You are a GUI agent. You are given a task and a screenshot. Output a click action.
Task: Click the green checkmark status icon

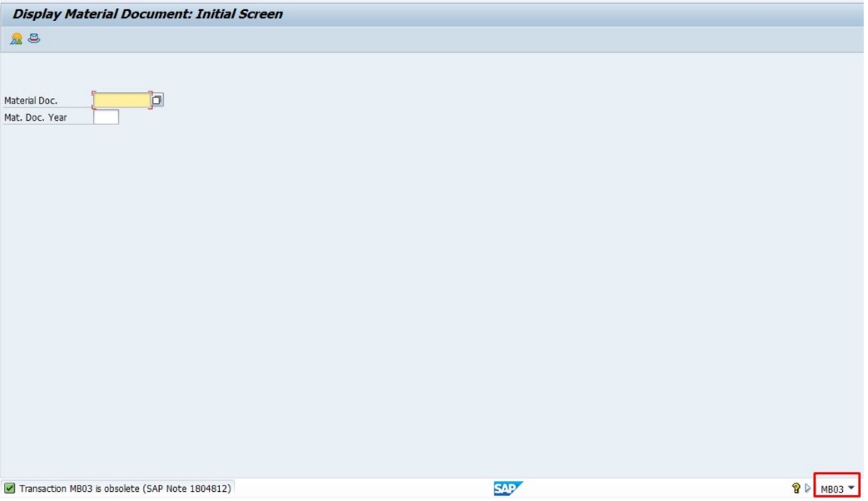[x=10, y=489]
